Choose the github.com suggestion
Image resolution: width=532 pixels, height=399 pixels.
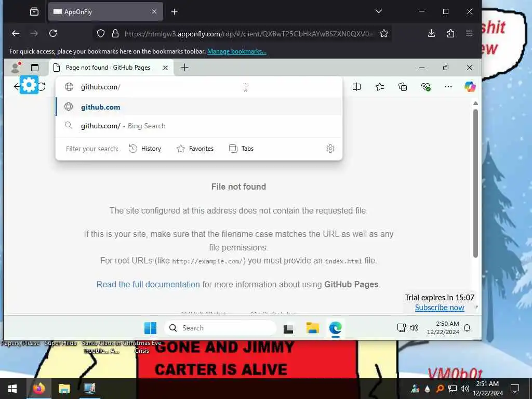point(199,107)
